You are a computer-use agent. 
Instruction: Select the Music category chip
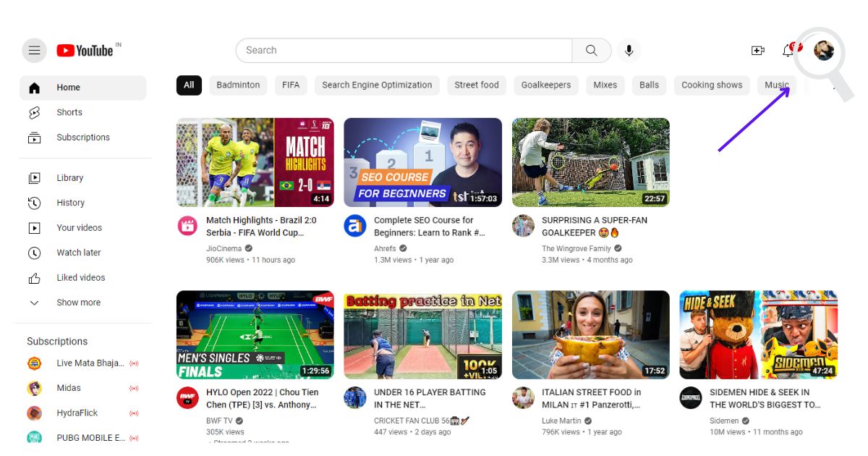pyautogui.click(x=777, y=85)
